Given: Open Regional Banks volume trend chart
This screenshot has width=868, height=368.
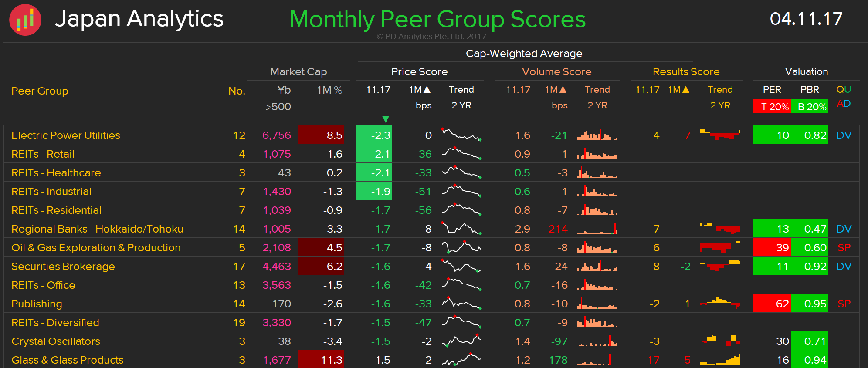Looking at the screenshot, I should pos(597,229).
